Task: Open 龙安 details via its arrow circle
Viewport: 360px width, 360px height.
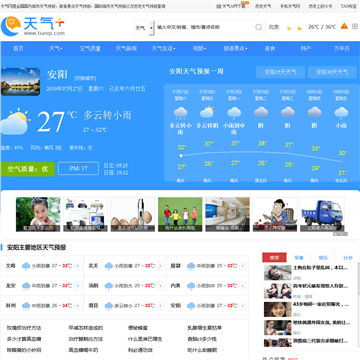Action: point(78,286)
